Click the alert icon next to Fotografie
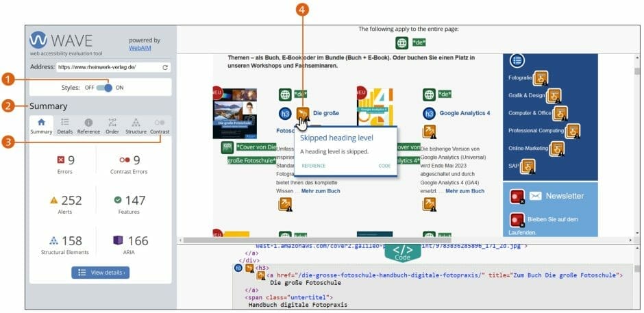The height and width of the screenshot is (313, 644). tap(541, 78)
